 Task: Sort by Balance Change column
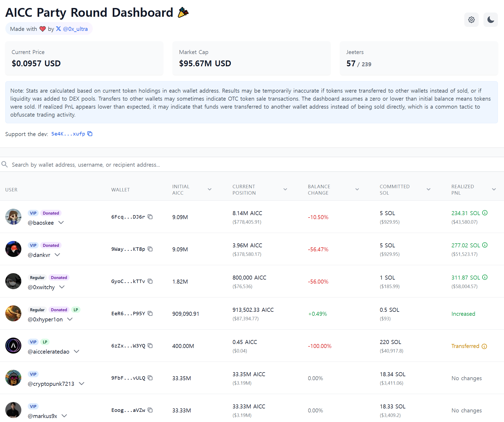357,190
